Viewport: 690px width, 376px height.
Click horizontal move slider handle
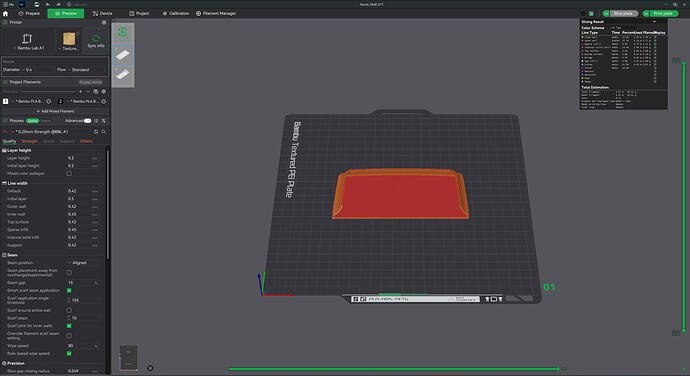pyautogui.click(x=558, y=369)
